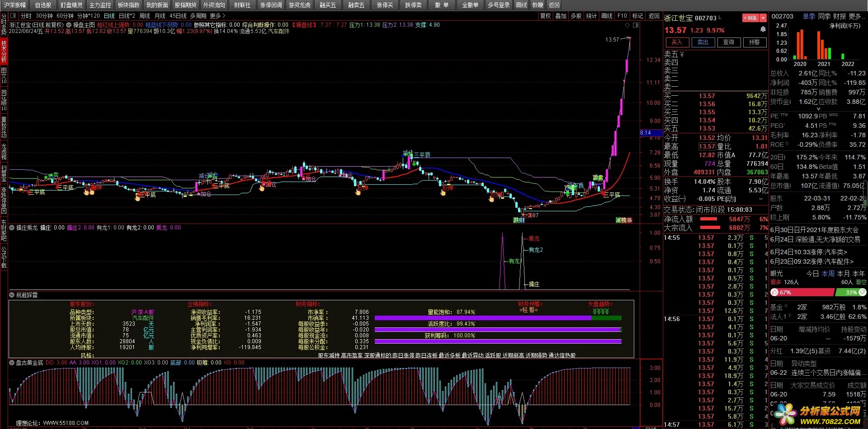Click the 卖出 sell button
This screenshot has height=429, width=868.
(703, 42)
